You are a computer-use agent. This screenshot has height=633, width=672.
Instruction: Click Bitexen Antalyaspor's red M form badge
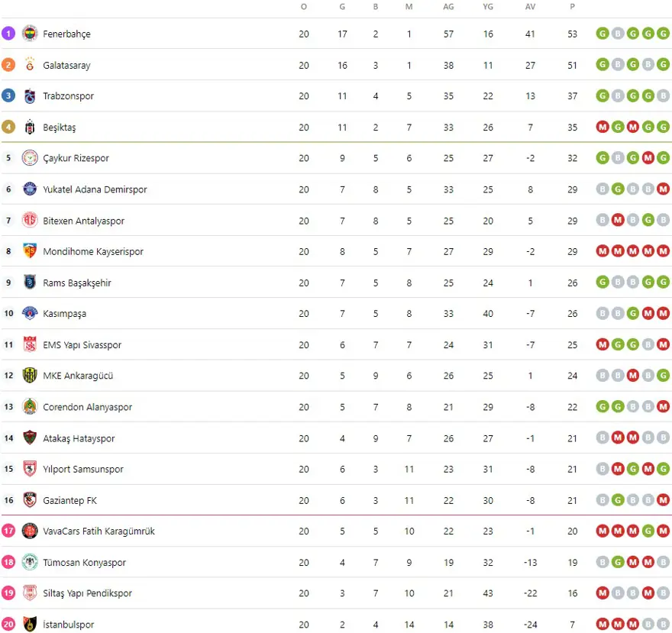pos(617,221)
